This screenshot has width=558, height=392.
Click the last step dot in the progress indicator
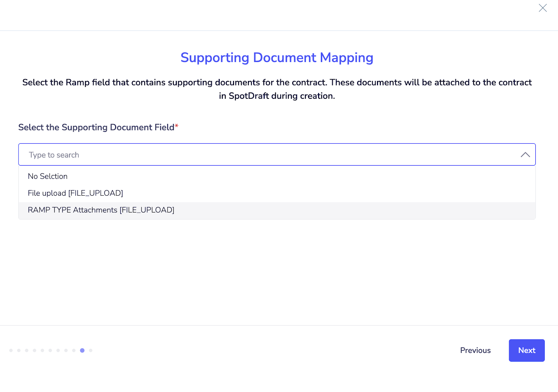point(91,350)
